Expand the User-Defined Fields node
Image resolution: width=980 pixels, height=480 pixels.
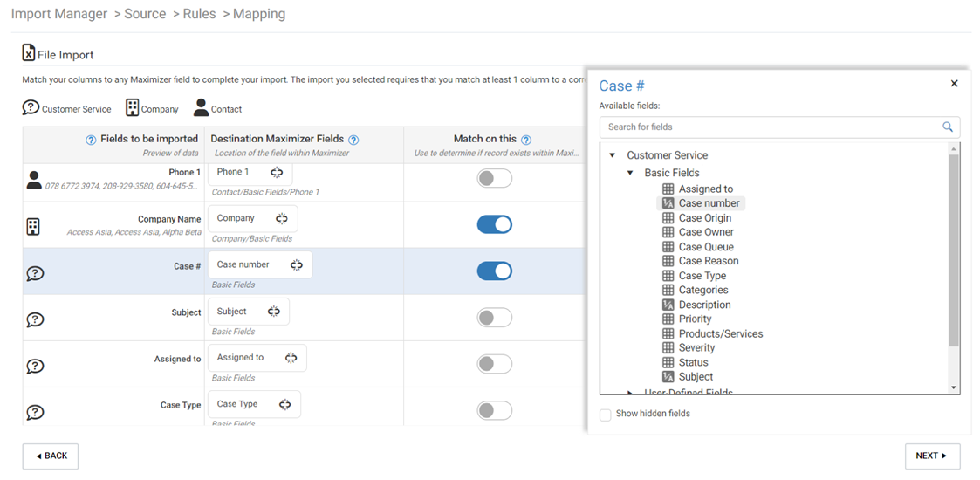630,393
